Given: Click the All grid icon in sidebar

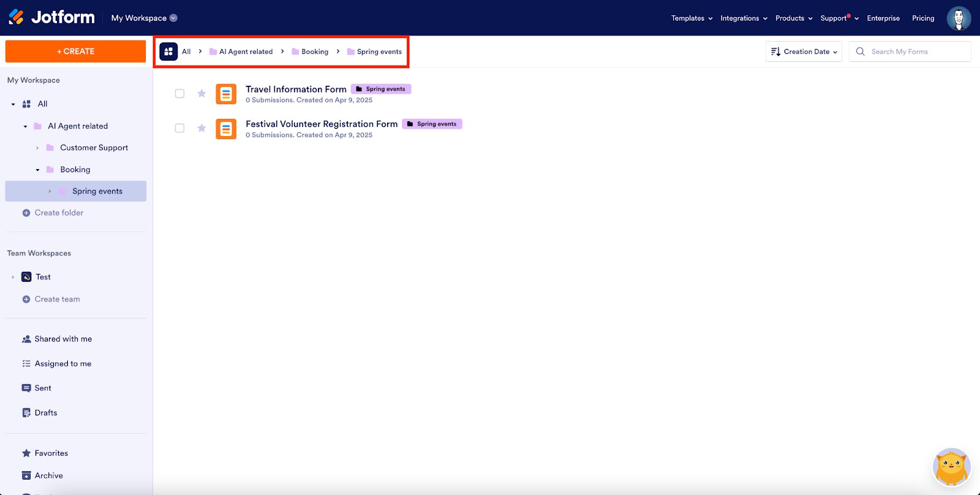Looking at the screenshot, I should coord(26,104).
